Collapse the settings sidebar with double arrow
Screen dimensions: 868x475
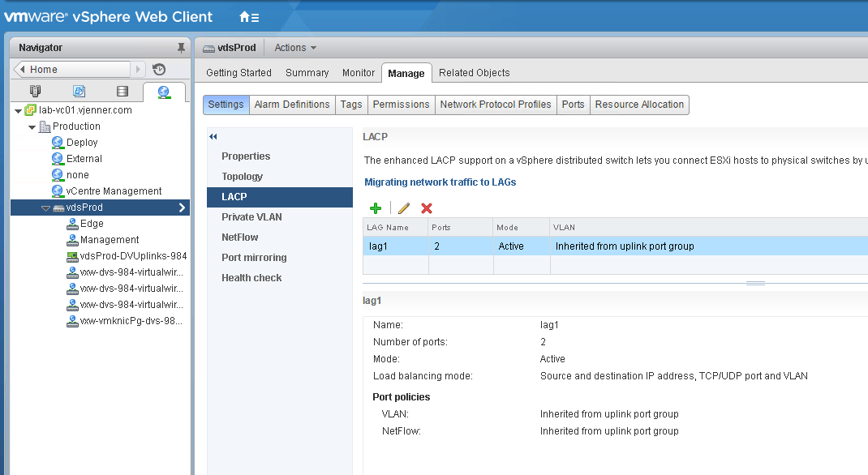click(213, 137)
